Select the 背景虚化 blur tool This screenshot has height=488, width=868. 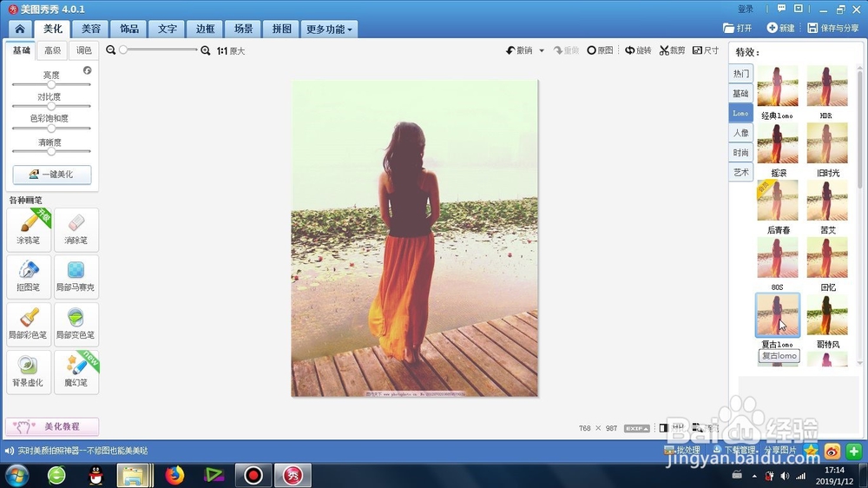29,372
